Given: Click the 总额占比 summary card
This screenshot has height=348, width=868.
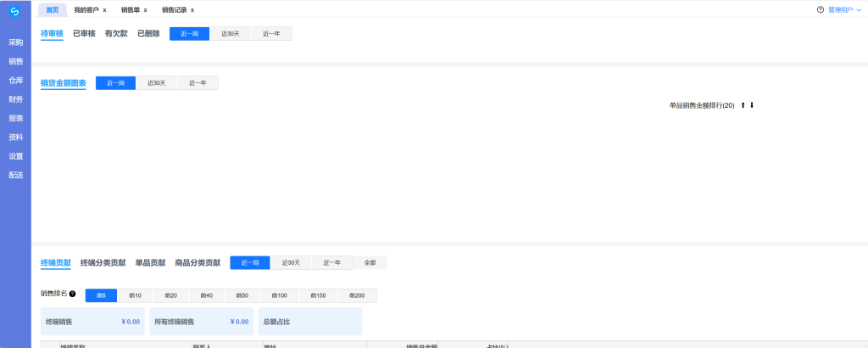Looking at the screenshot, I should [x=310, y=322].
